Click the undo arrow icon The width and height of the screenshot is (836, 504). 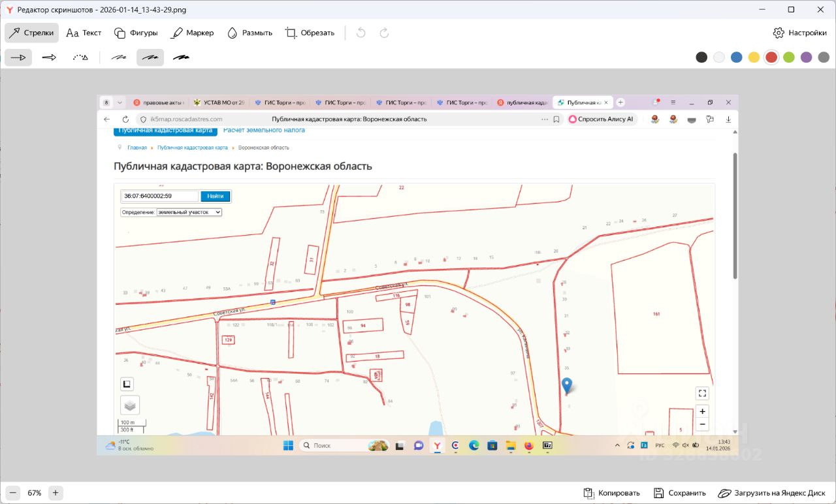361,33
